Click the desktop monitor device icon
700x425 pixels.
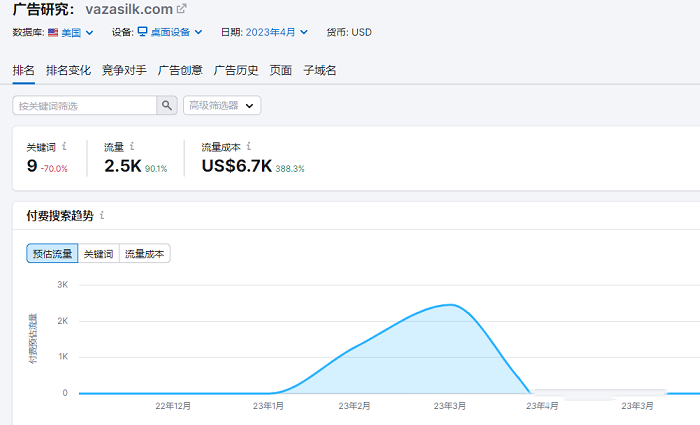[x=142, y=31]
